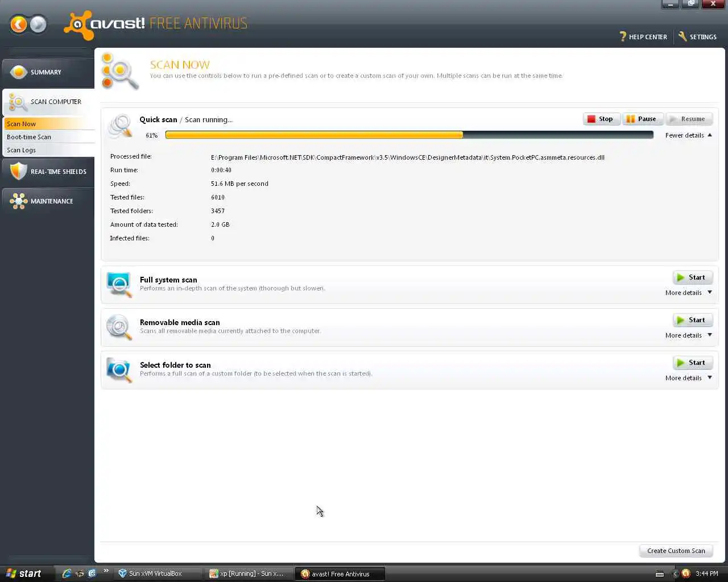Select the Boot-time Scan submenu item
Screen dimensions: 728x582
[49, 137]
